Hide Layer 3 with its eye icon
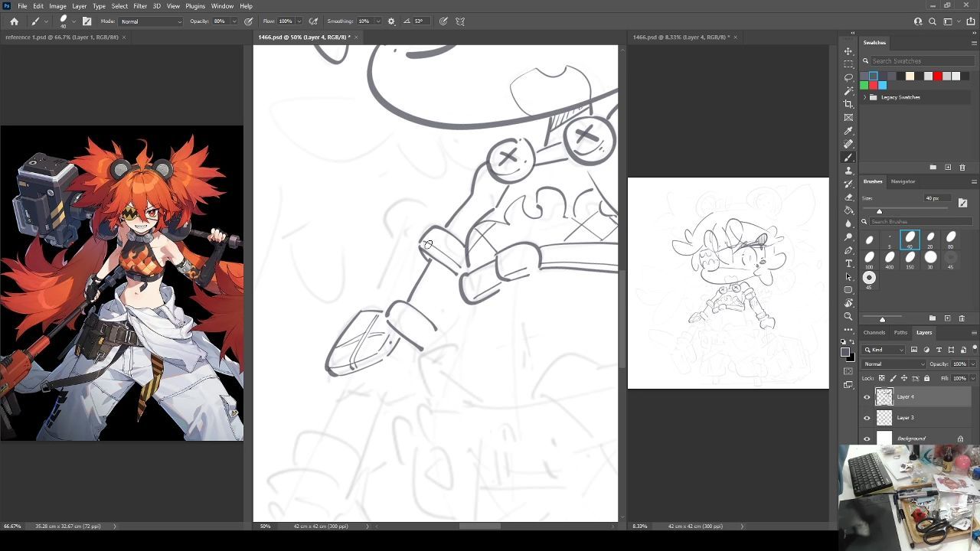The width and height of the screenshot is (980, 551). [x=867, y=418]
